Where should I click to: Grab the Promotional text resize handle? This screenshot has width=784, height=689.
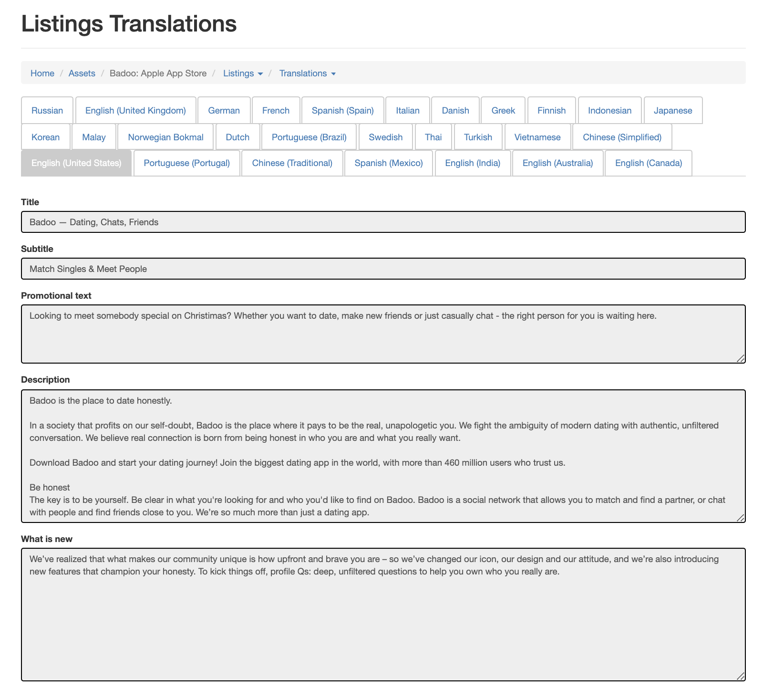pyautogui.click(x=741, y=358)
